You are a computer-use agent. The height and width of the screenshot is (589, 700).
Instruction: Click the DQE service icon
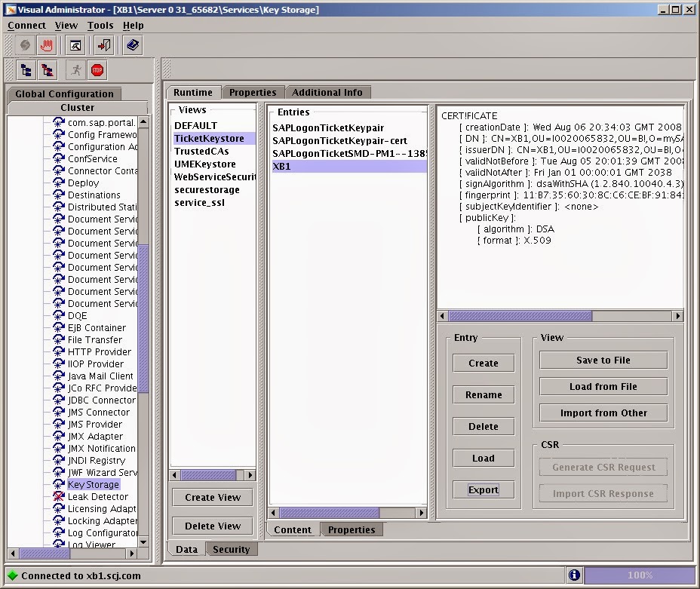click(x=59, y=315)
